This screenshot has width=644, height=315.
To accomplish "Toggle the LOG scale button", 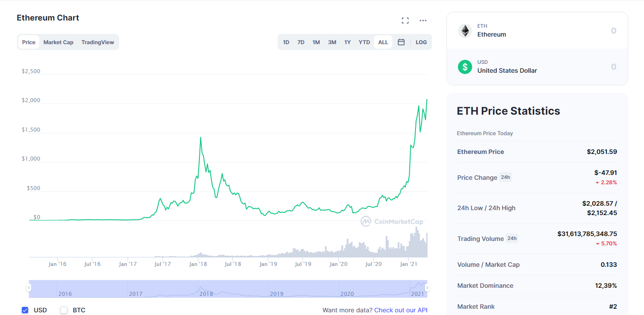I will point(421,42).
